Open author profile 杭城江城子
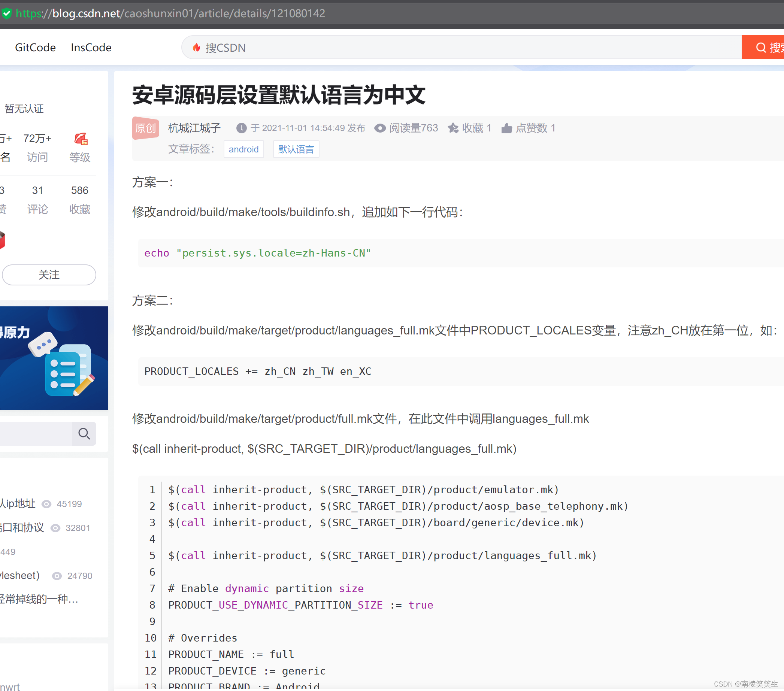This screenshot has width=784, height=691. click(194, 128)
